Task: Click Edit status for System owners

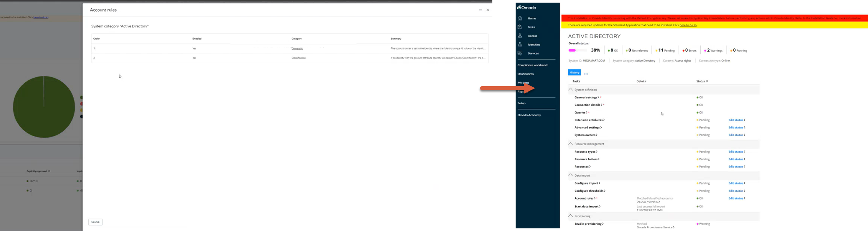Action: coord(737,135)
